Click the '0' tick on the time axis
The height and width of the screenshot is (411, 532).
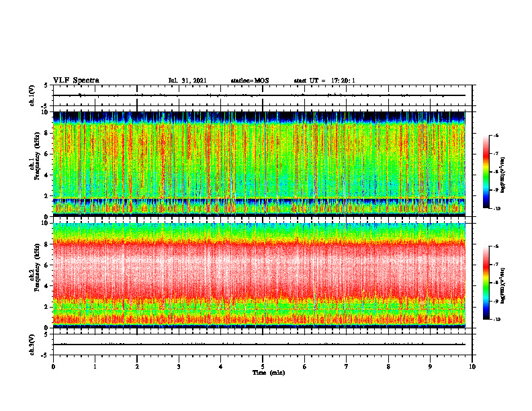point(53,367)
